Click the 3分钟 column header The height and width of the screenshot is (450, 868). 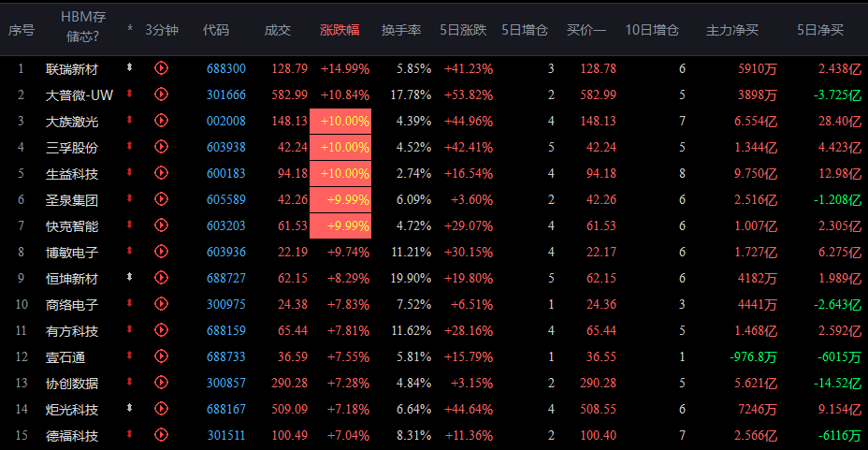tap(162, 30)
